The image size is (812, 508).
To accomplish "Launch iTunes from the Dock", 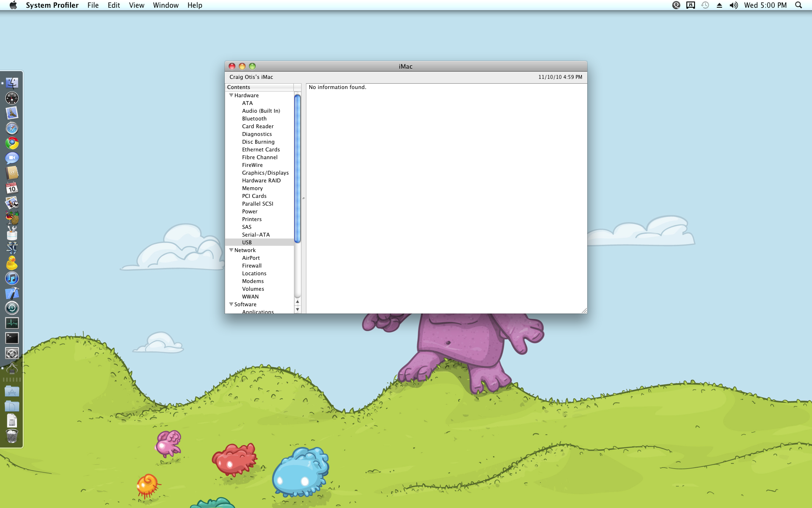I will [12, 278].
